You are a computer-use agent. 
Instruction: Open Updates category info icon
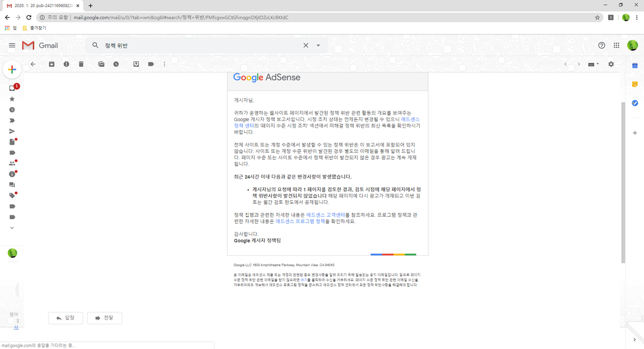point(12,174)
